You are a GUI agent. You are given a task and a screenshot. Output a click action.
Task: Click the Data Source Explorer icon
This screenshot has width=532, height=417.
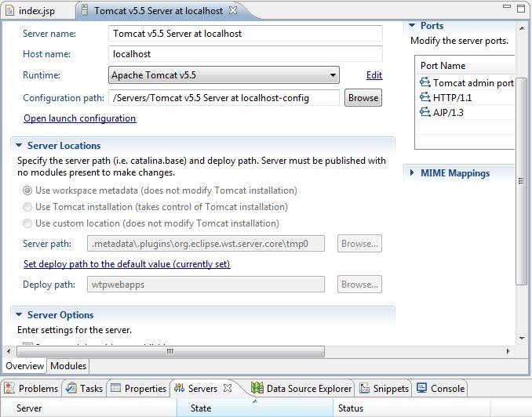257,388
